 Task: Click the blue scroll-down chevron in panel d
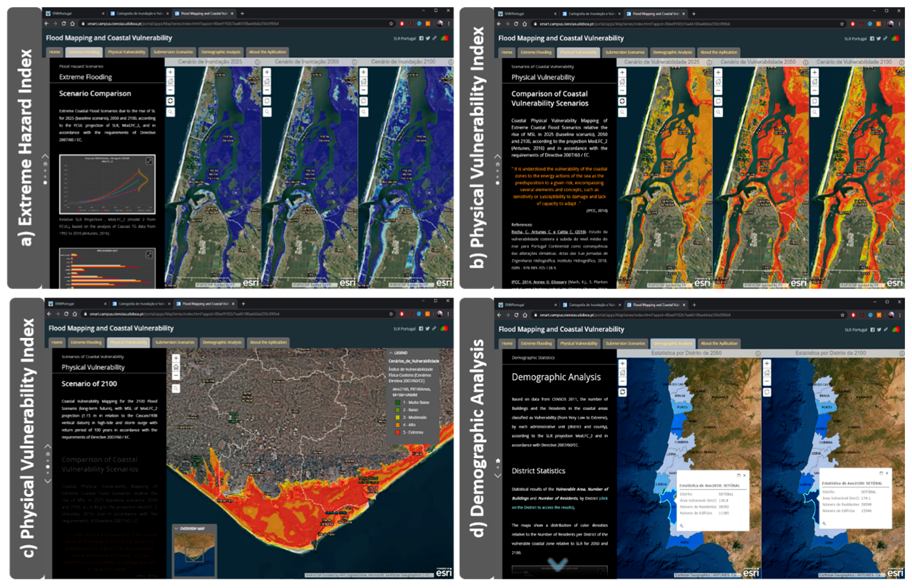558,564
